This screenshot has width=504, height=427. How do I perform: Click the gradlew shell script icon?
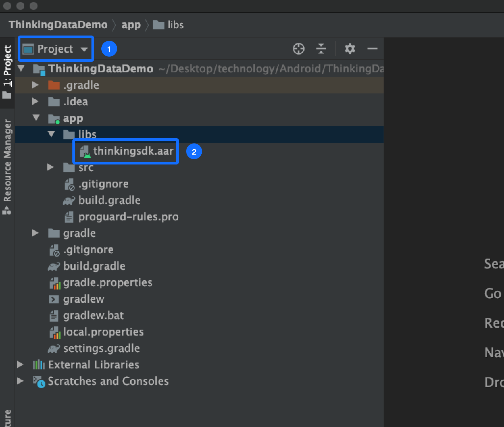pos(54,299)
